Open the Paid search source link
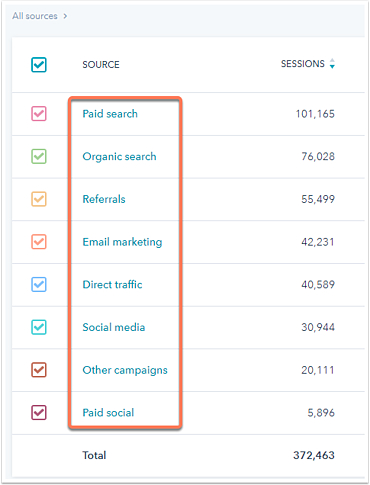The width and height of the screenshot is (370, 485). (110, 114)
